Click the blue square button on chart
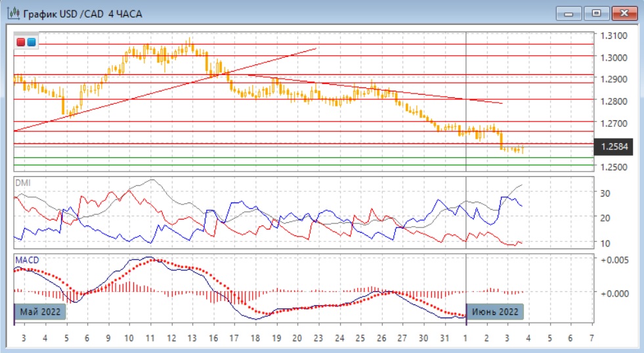 pos(31,43)
